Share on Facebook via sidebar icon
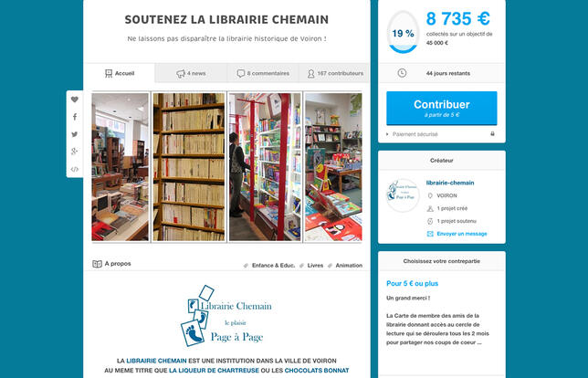 coord(75,117)
